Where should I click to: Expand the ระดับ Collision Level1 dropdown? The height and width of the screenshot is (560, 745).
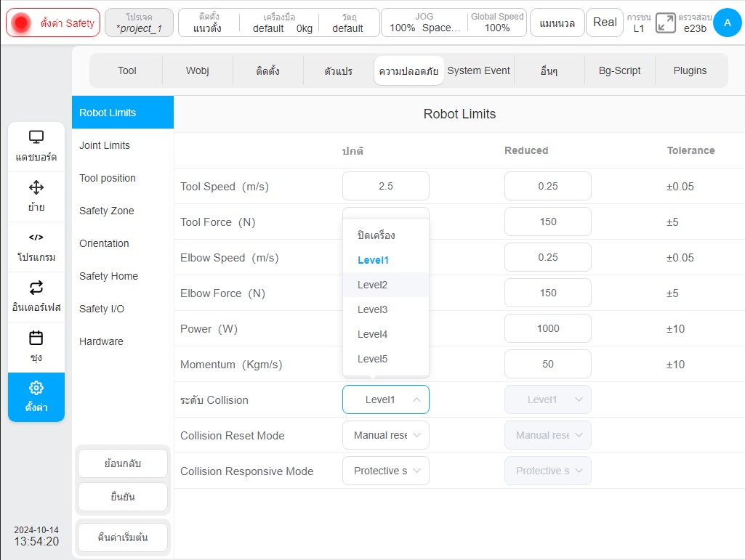386,399
